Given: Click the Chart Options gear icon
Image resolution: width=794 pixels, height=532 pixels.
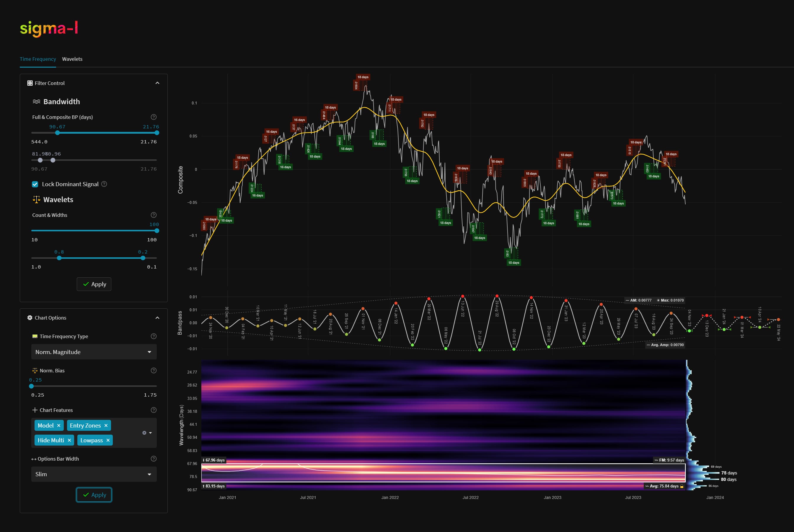Looking at the screenshot, I should [30, 317].
